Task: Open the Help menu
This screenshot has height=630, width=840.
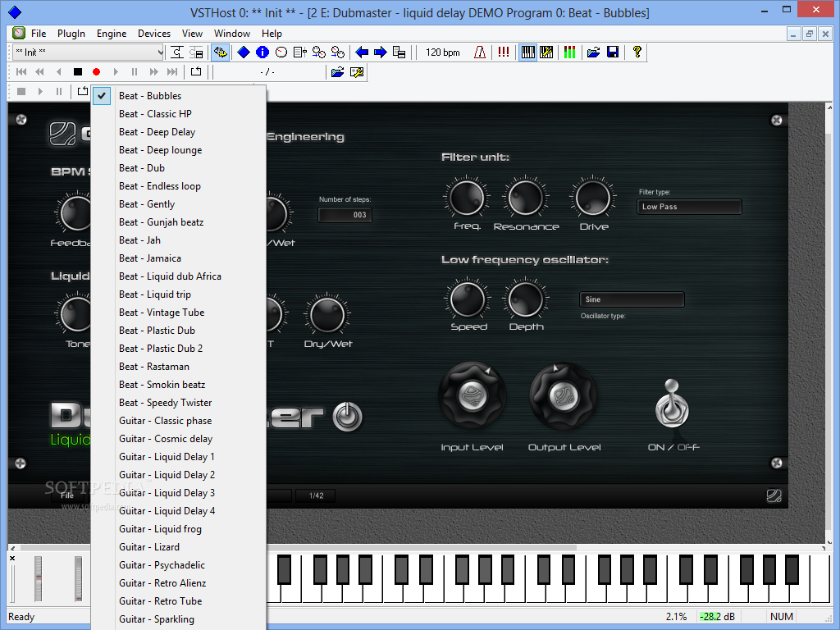Action: (272, 33)
